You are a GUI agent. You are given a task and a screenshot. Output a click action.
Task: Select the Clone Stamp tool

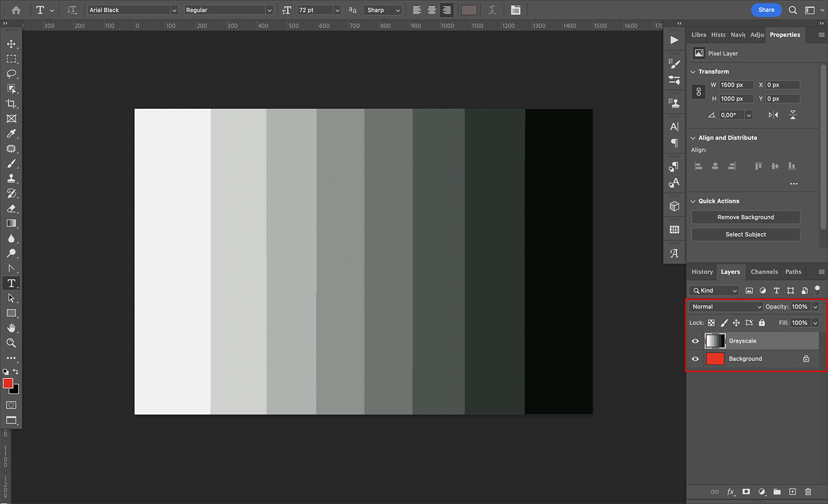point(11,178)
